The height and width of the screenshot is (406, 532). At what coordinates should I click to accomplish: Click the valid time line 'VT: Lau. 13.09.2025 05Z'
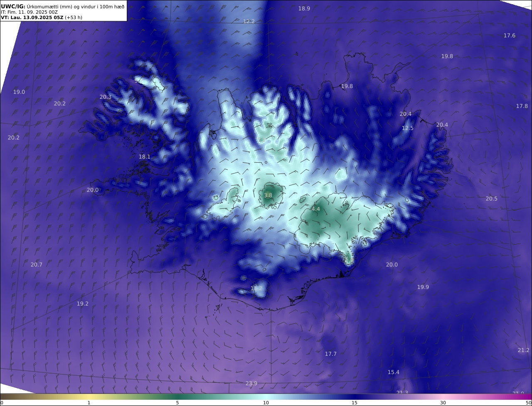(32, 17)
